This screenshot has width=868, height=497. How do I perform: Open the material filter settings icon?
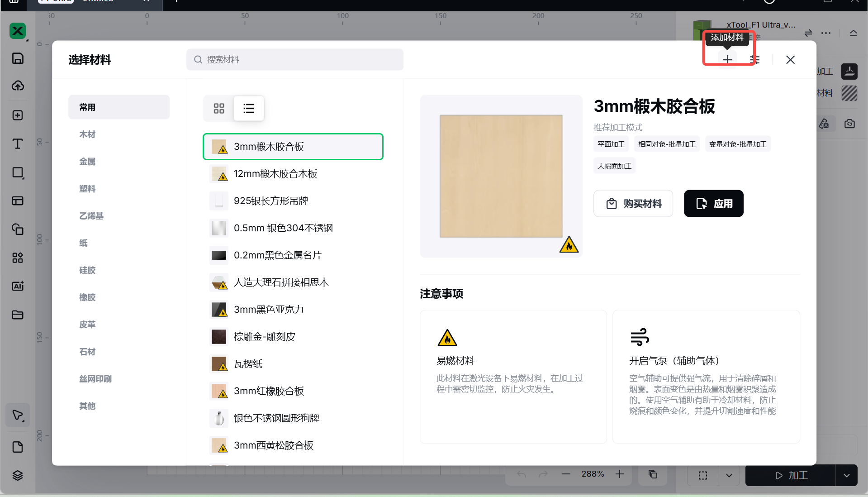point(754,60)
